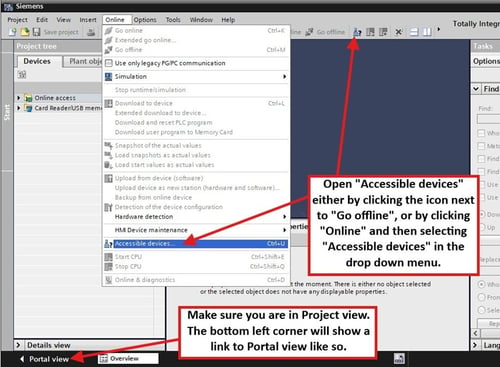Viewport: 500px width, 367px height.
Task: Click the Snapshot of actual values icon
Action: coord(108,145)
